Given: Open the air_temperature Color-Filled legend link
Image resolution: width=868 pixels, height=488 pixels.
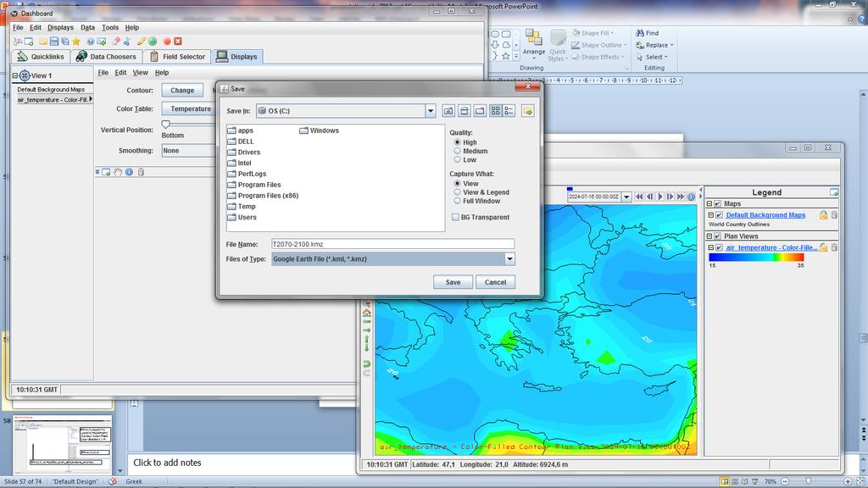Looking at the screenshot, I should pyautogui.click(x=771, y=248).
